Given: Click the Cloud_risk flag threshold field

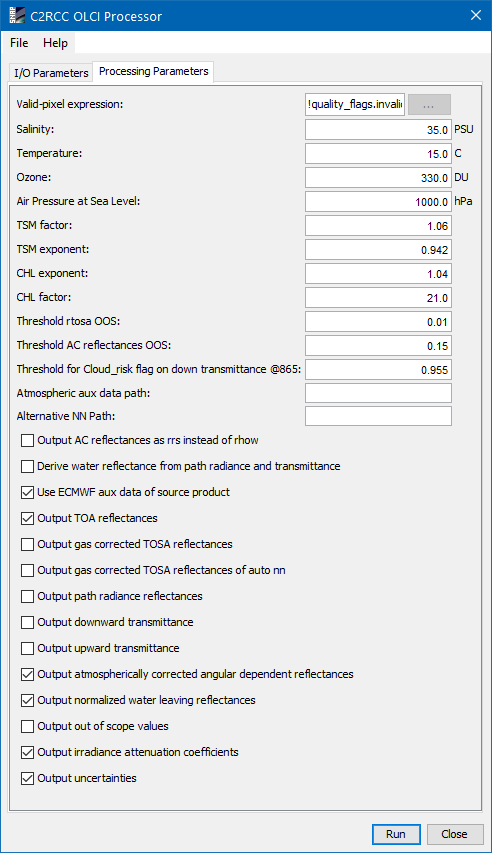Looking at the screenshot, I should click(x=378, y=369).
